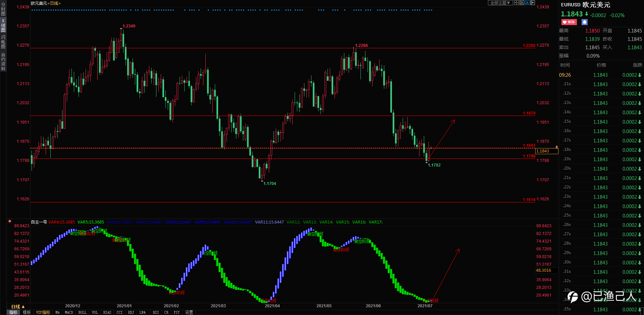644x315 pixels.
Task: Switch indicator to BOLL
Action: pyautogui.click(x=82, y=312)
